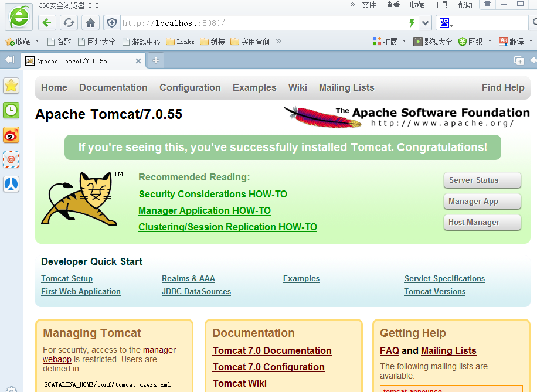
Task: Expand the 扩展 dropdown arrow
Action: (404, 41)
